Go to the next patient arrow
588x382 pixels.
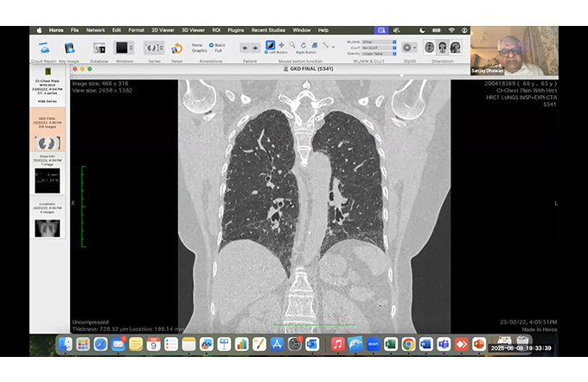(256, 48)
